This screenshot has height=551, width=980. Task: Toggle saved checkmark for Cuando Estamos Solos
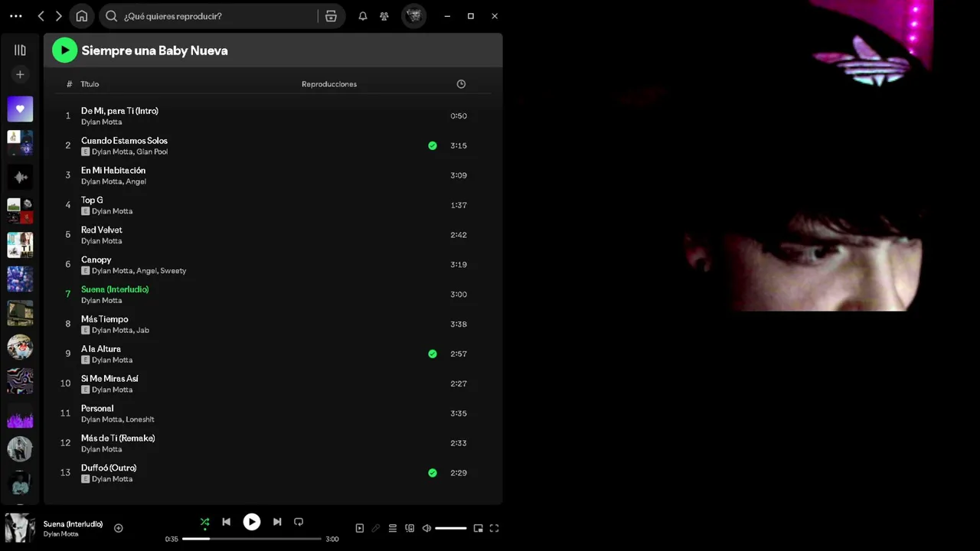433,145
